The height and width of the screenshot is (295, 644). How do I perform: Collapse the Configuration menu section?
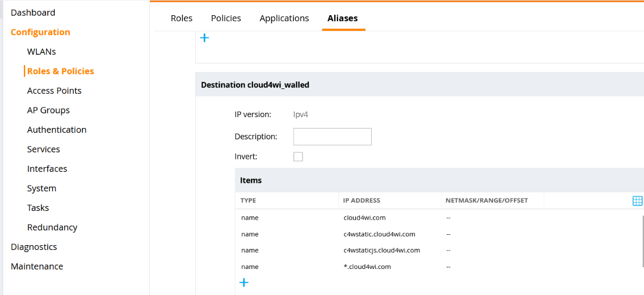click(40, 32)
